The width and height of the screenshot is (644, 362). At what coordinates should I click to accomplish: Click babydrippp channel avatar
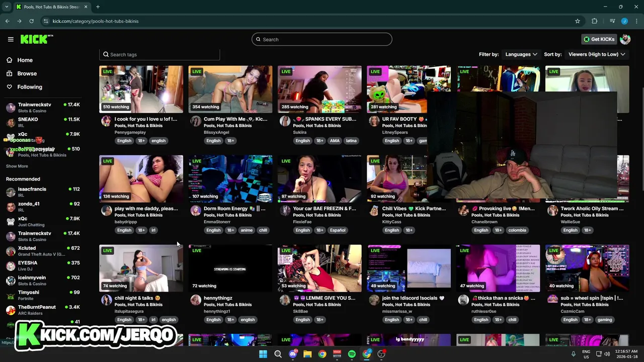[x=106, y=210]
